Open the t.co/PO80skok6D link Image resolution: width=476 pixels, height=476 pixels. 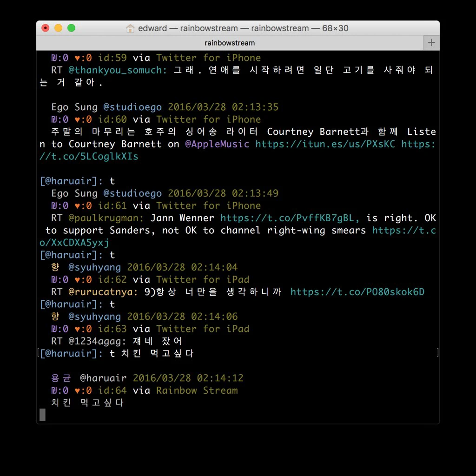coord(357,292)
